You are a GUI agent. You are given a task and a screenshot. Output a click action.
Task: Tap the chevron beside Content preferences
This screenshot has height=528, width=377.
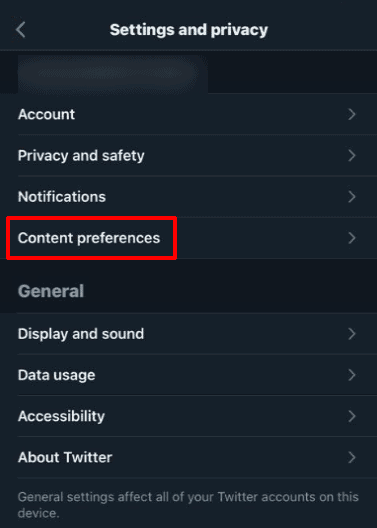click(352, 238)
